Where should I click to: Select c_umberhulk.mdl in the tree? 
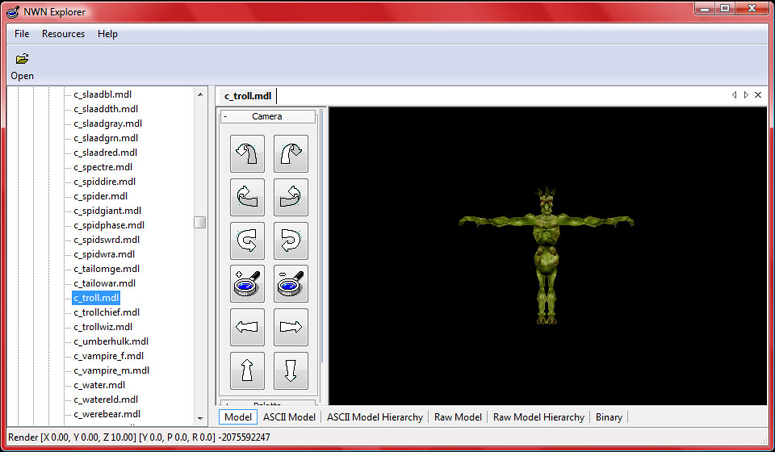pos(111,341)
